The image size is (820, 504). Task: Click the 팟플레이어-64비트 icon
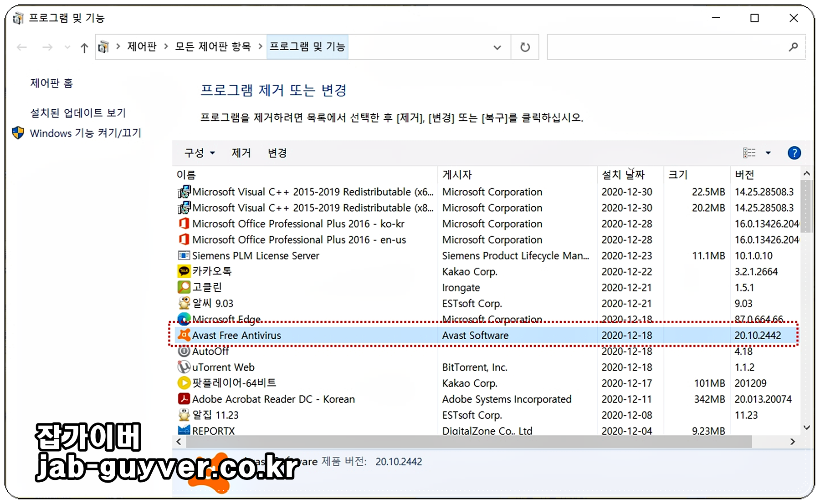pos(184,383)
